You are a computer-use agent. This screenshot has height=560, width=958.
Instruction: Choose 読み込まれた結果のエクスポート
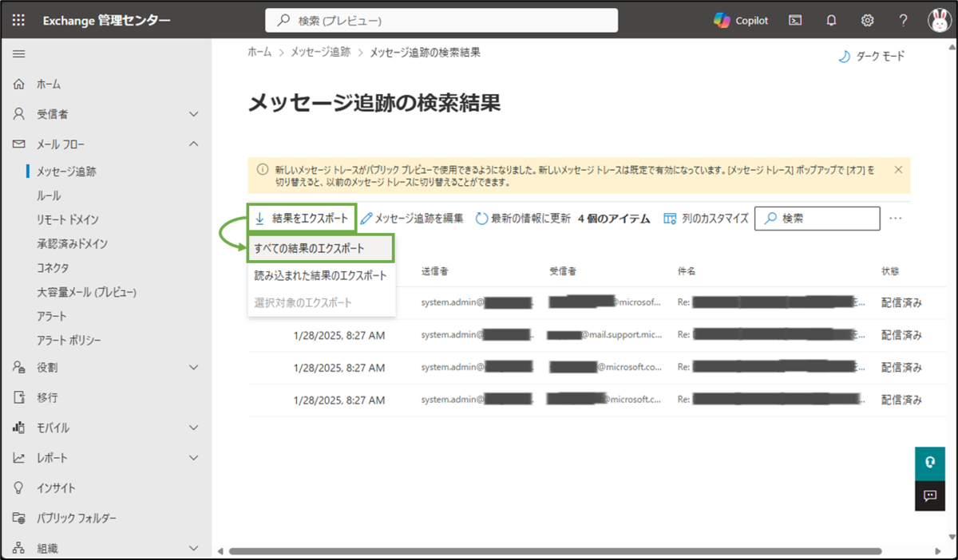coord(321,276)
